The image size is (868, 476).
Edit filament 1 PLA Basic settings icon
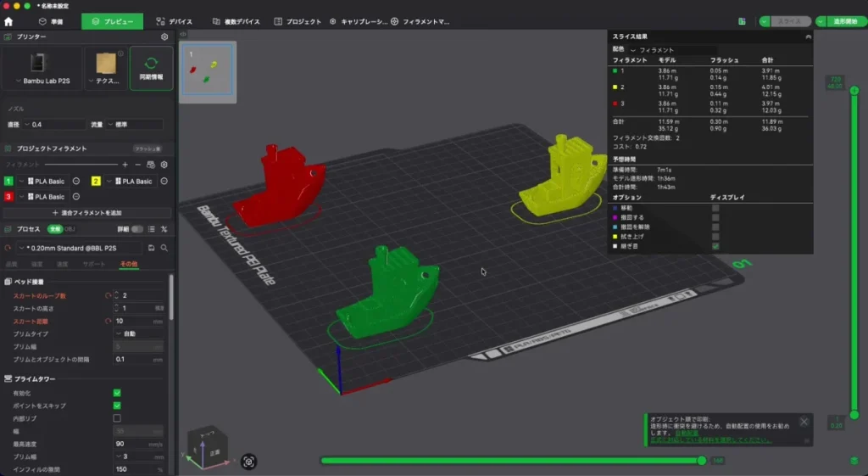coord(76,182)
